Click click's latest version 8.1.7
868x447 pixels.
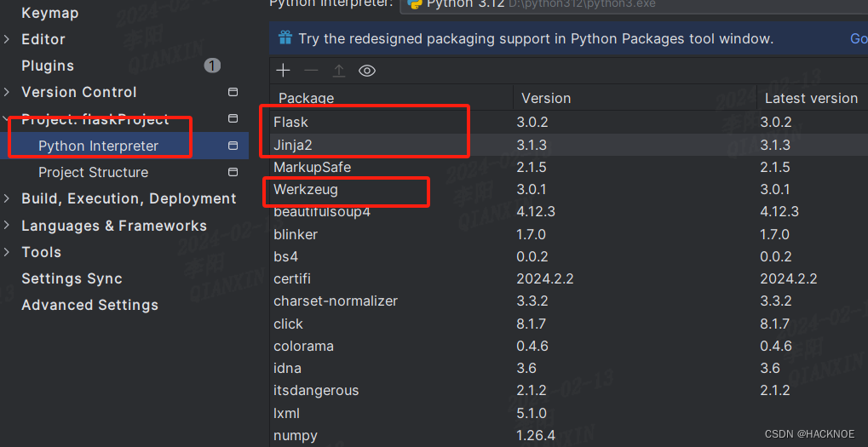coord(775,324)
